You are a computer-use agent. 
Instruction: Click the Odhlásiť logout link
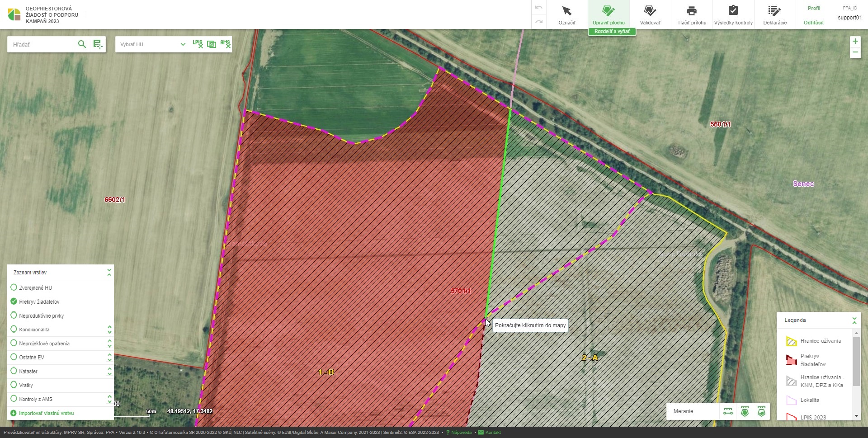coord(813,23)
